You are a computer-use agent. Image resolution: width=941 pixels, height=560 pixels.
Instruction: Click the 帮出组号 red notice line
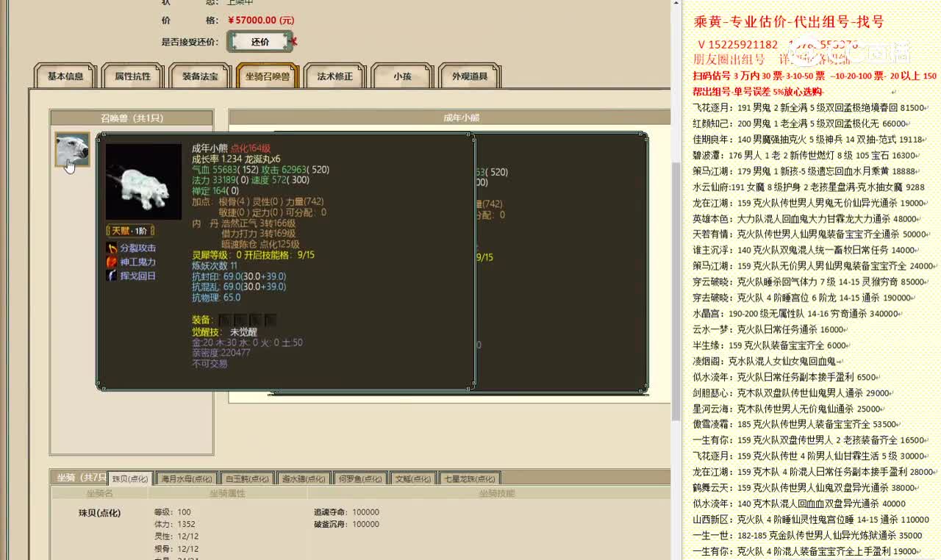click(757, 92)
